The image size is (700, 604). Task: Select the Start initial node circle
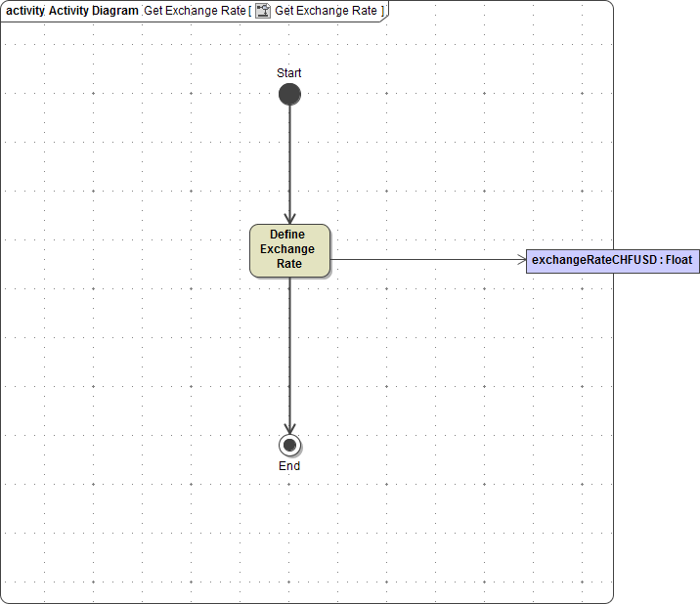(x=289, y=95)
